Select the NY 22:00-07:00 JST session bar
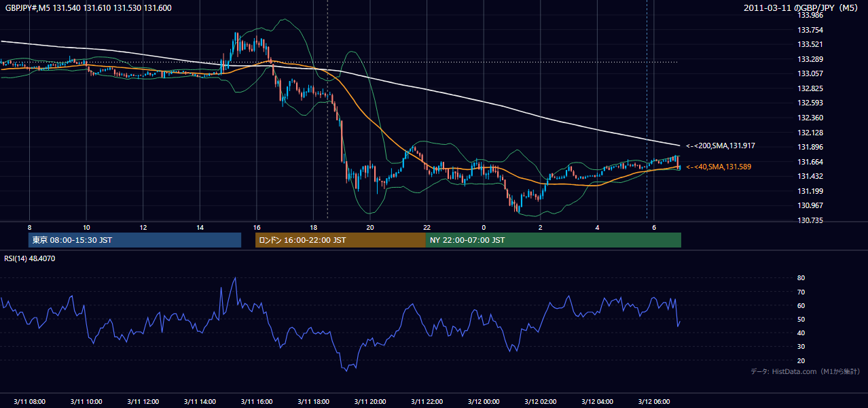This screenshot has width=868, height=408. pos(554,240)
